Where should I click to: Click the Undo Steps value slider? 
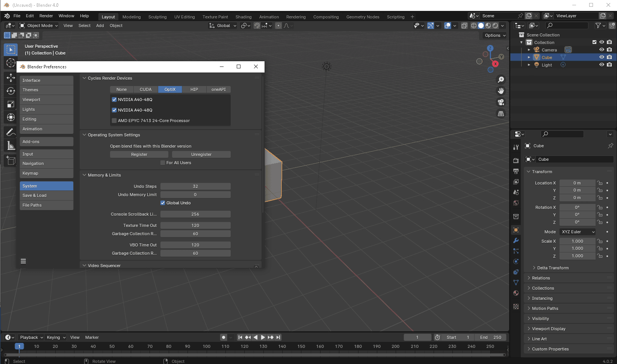click(x=195, y=186)
